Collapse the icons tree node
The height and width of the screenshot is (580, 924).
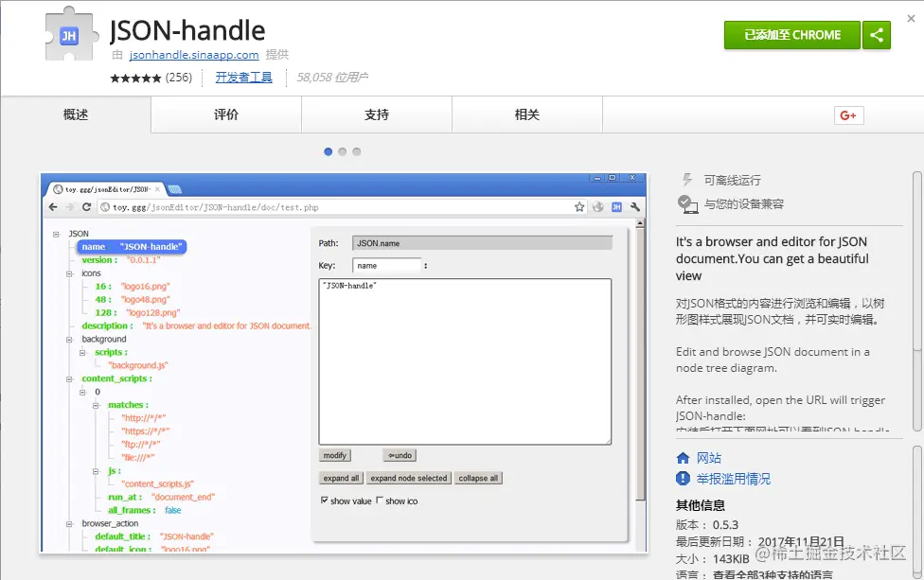(69, 273)
